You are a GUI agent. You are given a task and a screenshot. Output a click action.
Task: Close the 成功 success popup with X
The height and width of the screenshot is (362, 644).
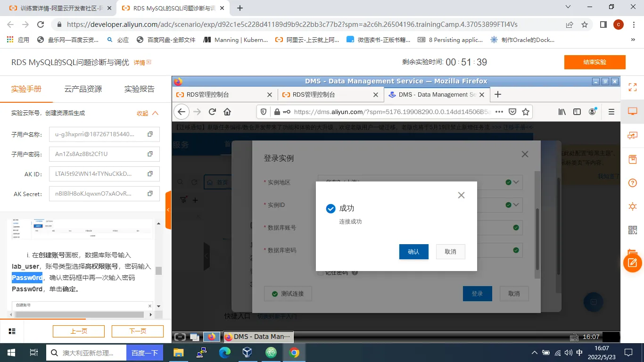tap(461, 195)
